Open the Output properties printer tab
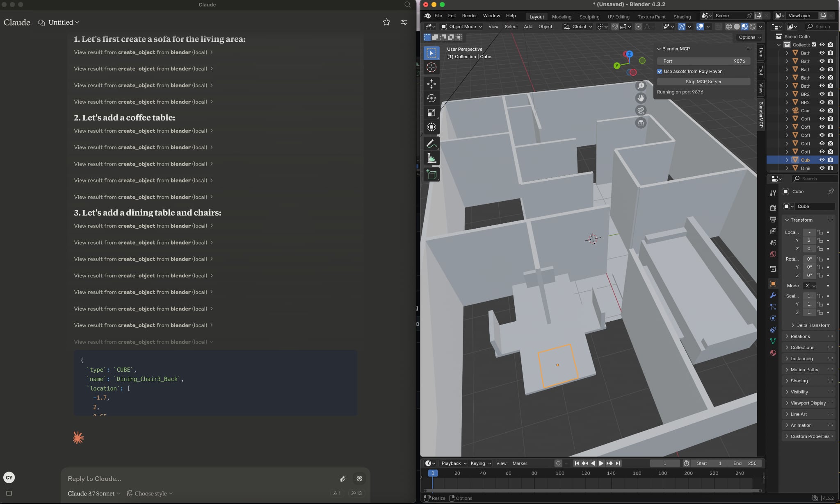Screen dimensions: 840x504 pyautogui.click(x=773, y=220)
